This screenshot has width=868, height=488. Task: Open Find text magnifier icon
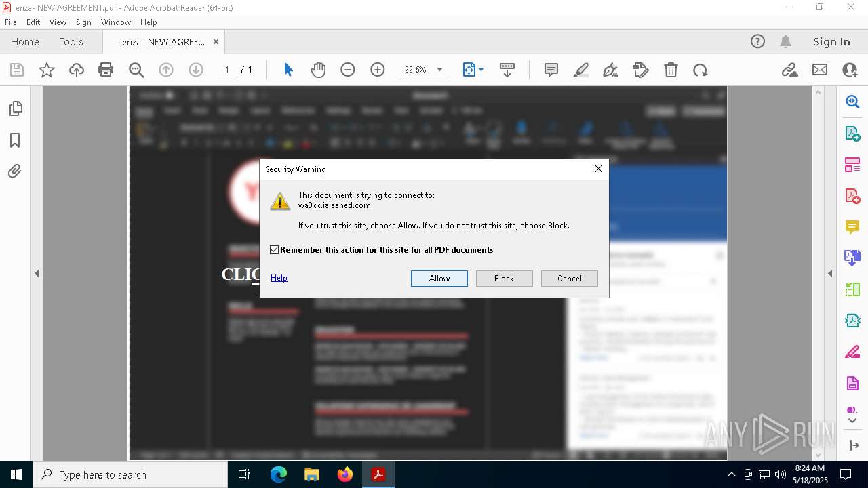coord(136,70)
